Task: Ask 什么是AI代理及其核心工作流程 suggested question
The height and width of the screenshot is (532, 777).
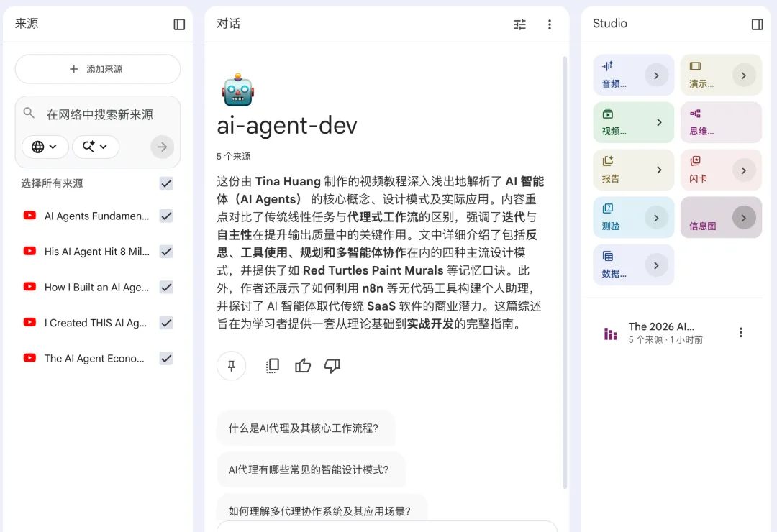Action: (x=305, y=428)
